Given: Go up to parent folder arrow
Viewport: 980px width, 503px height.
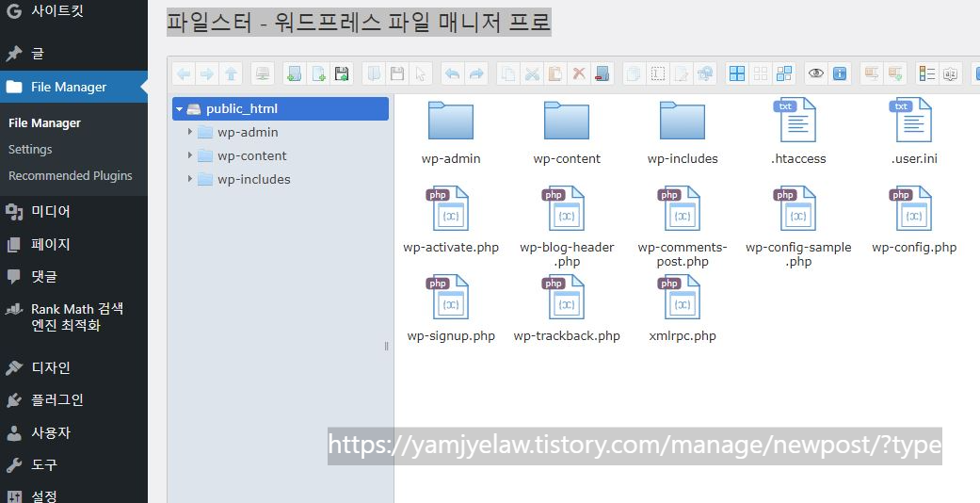Looking at the screenshot, I should point(232,73).
